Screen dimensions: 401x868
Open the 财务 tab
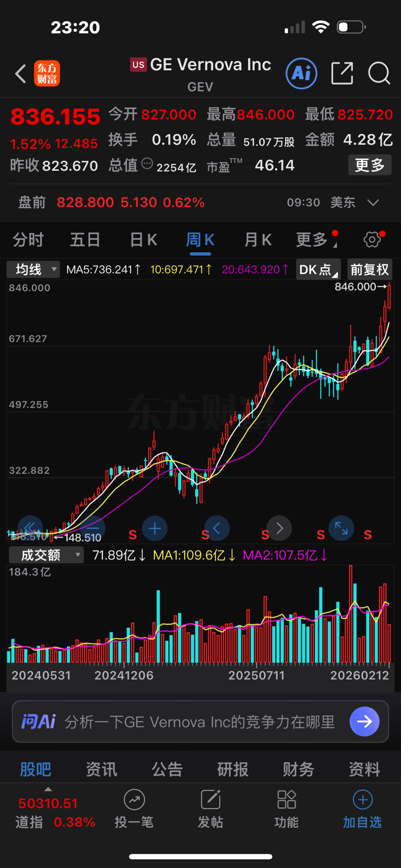(299, 769)
